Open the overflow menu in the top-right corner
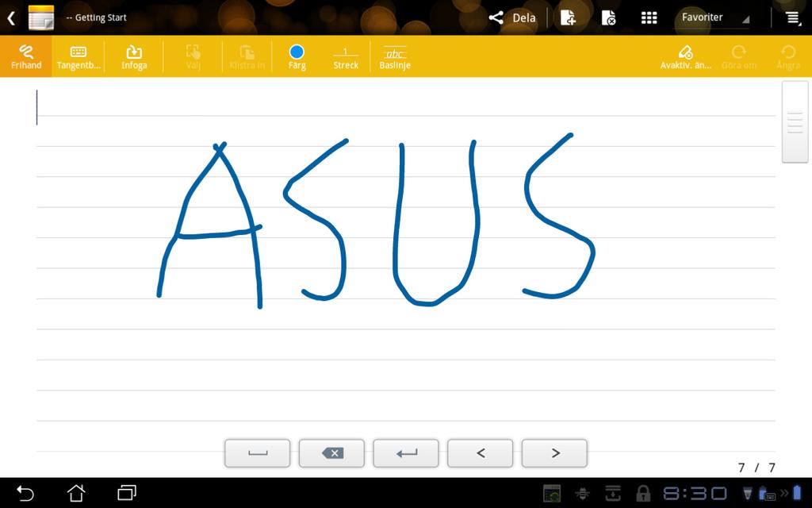The height and width of the screenshot is (508, 812). click(x=793, y=17)
